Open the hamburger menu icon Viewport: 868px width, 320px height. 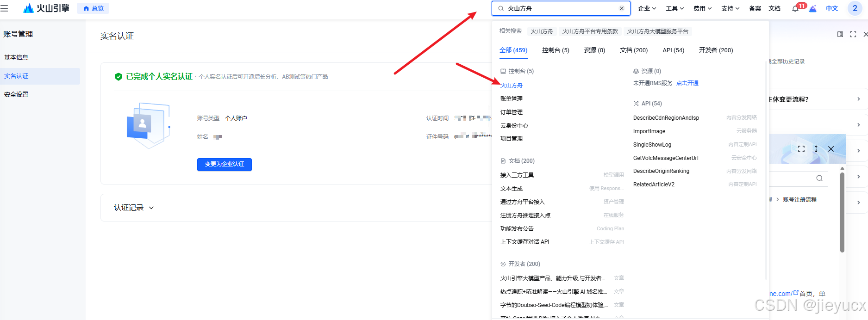4,8
